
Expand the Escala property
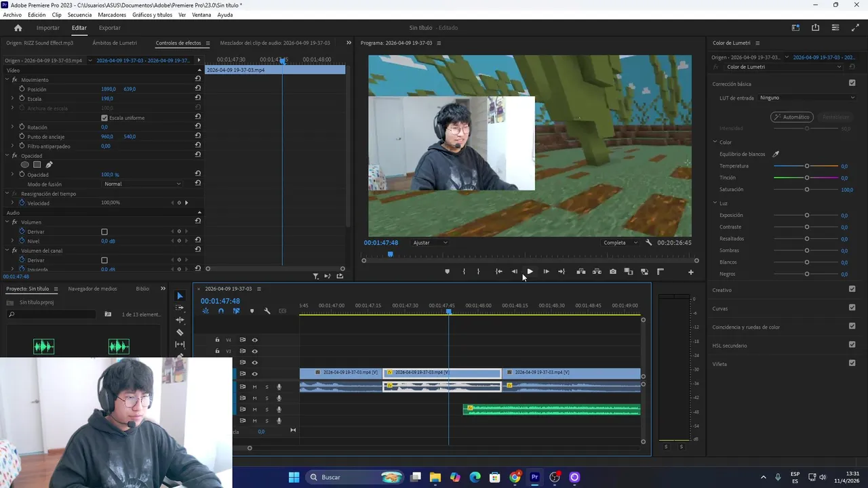pyautogui.click(x=12, y=99)
